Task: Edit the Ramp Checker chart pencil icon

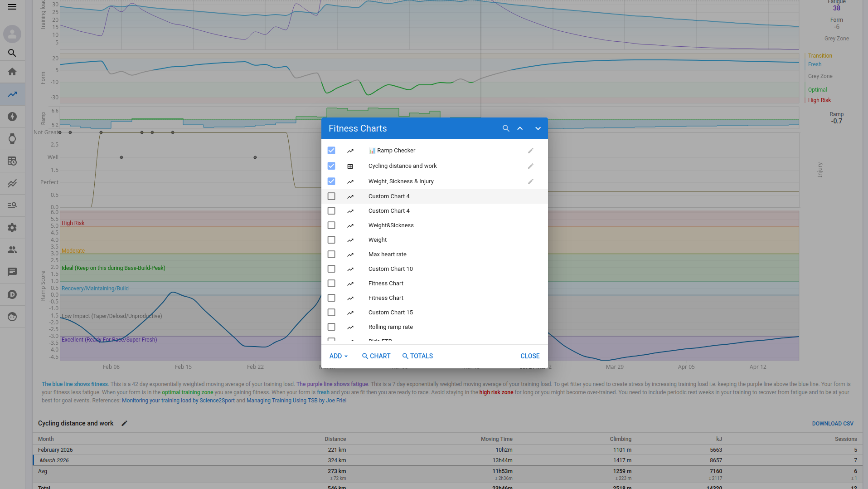Action: (530, 151)
